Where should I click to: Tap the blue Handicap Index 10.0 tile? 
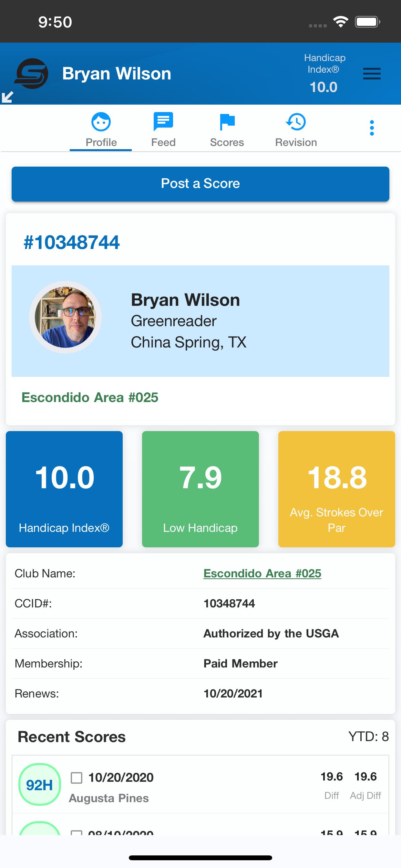64,489
